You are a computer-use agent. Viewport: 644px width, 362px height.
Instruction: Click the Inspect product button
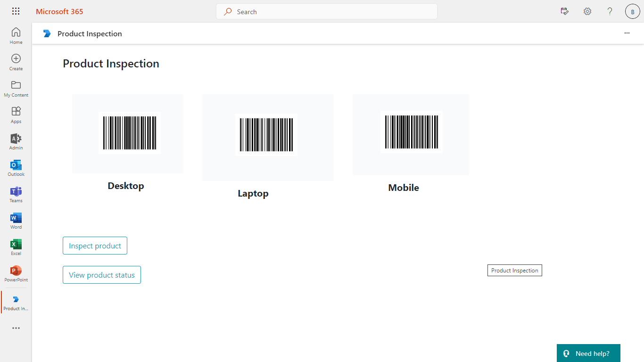click(95, 246)
